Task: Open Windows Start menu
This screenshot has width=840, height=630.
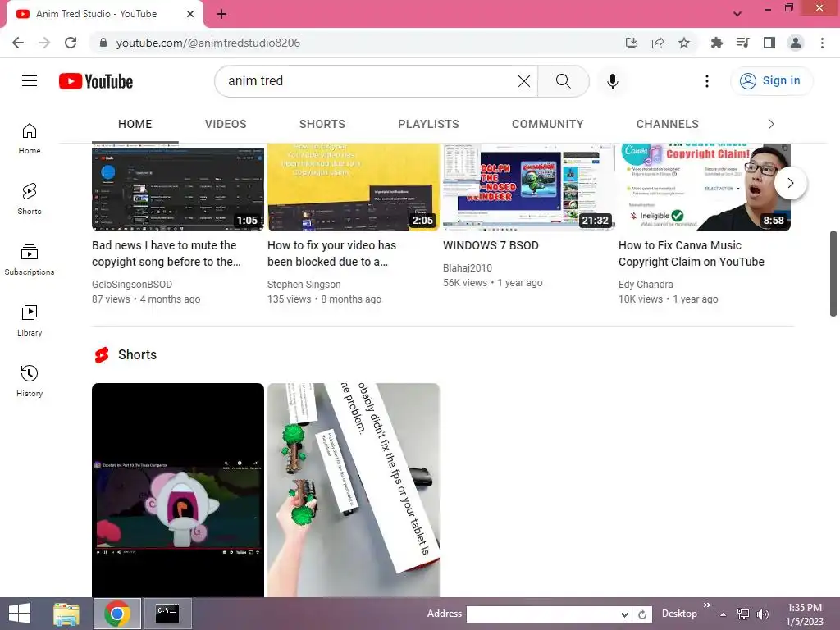Action: pyautogui.click(x=20, y=614)
